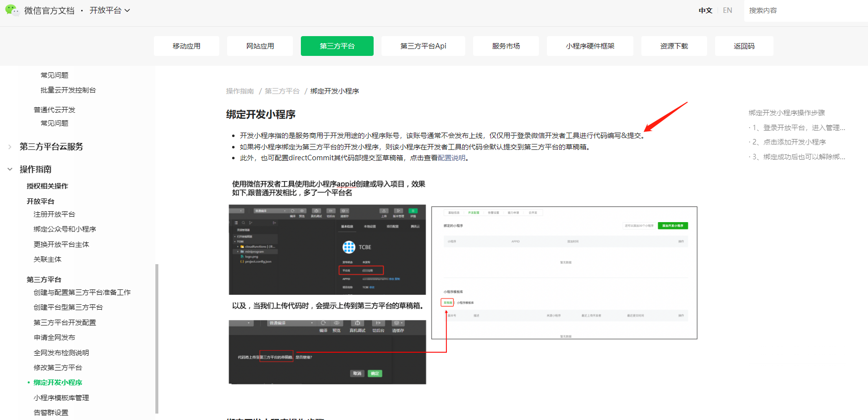Open the 服务市场 tab
The width and height of the screenshot is (868, 420).
point(506,46)
